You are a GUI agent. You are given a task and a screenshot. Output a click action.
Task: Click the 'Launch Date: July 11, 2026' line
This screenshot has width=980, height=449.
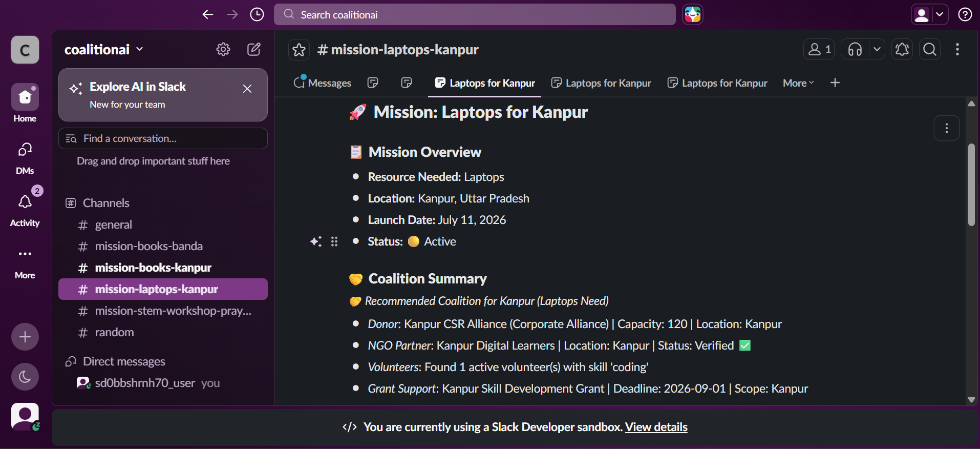click(x=437, y=220)
